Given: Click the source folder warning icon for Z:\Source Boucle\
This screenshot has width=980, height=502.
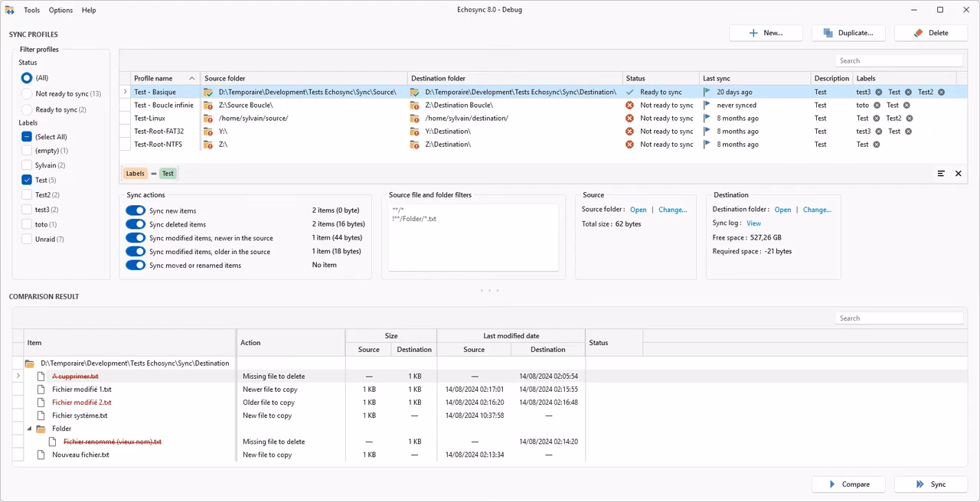Looking at the screenshot, I should 208,105.
